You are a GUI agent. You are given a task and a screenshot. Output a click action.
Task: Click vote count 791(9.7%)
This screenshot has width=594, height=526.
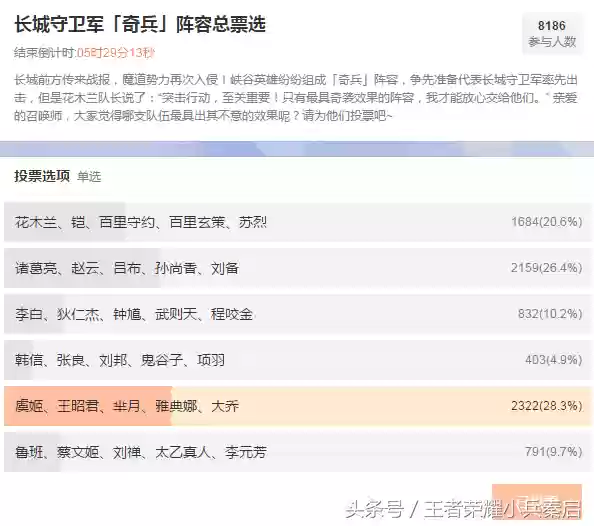(x=553, y=452)
